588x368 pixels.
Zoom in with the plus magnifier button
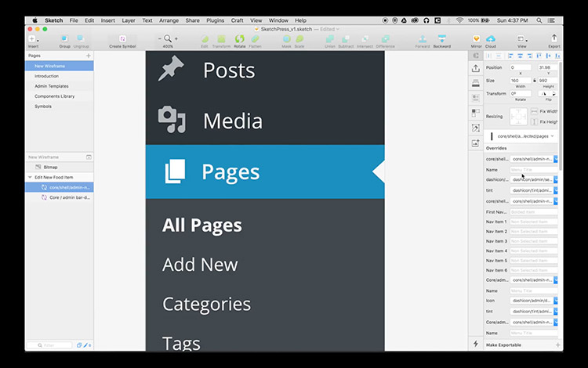click(x=176, y=38)
